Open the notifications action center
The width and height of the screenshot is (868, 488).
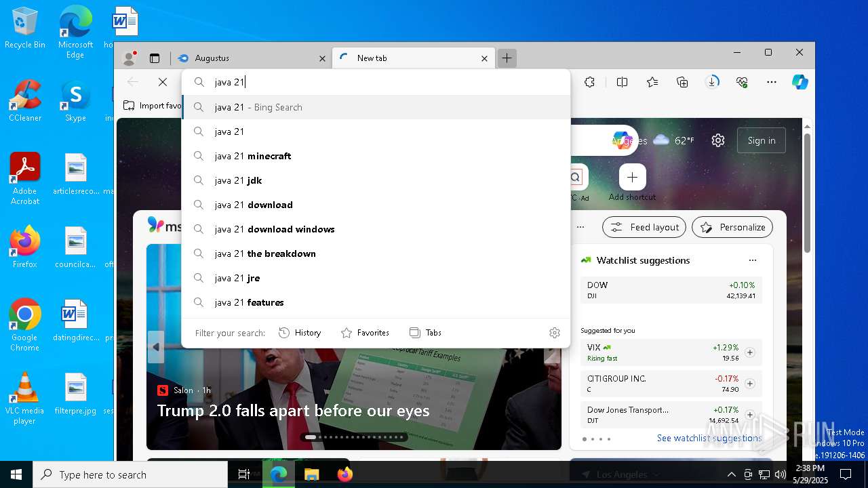pos(846,474)
